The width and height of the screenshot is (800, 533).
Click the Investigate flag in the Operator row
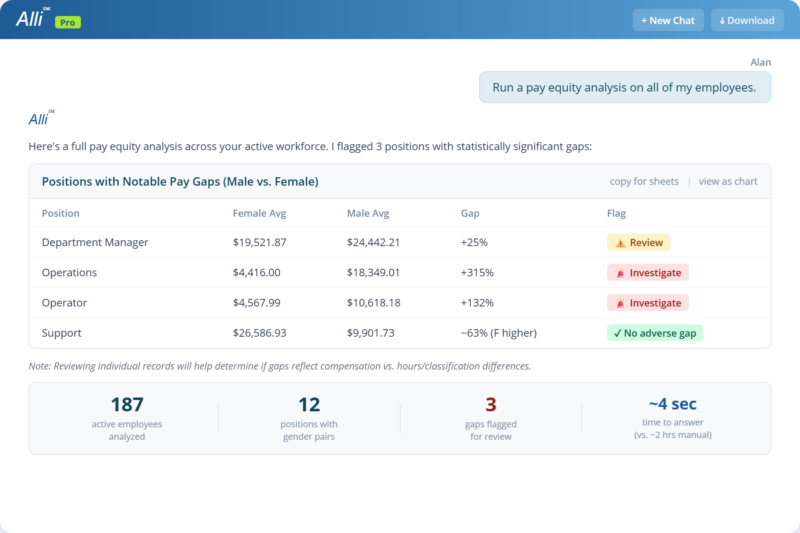point(647,303)
